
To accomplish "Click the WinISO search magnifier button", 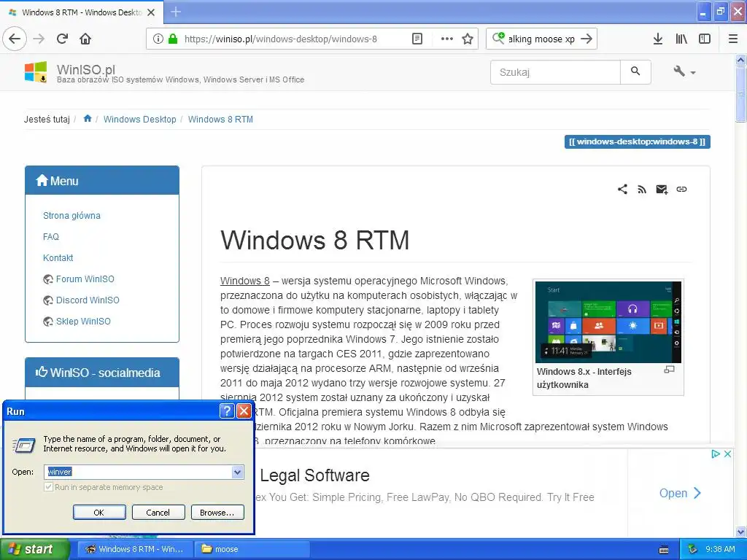I will pyautogui.click(x=635, y=72).
